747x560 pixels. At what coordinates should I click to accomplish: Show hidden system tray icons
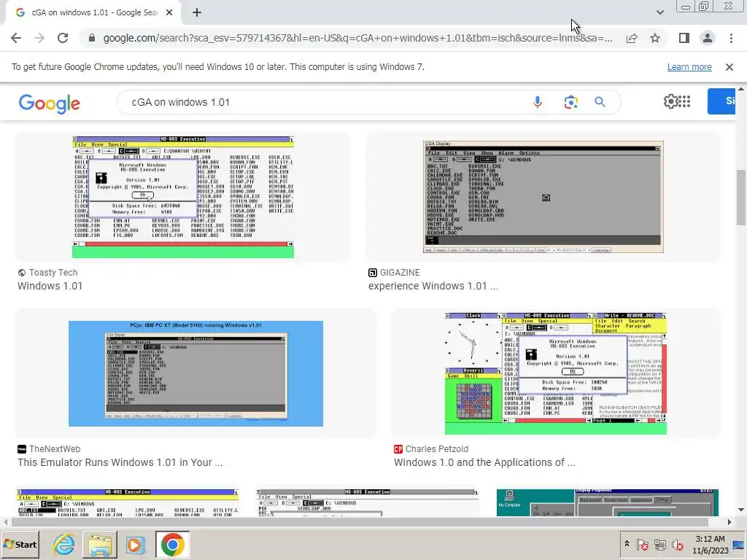pyautogui.click(x=627, y=544)
